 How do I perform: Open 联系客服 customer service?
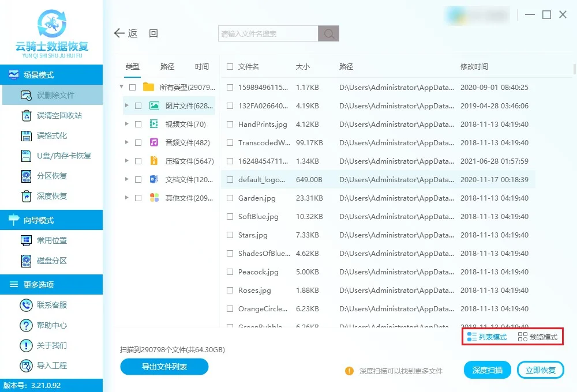pos(52,304)
